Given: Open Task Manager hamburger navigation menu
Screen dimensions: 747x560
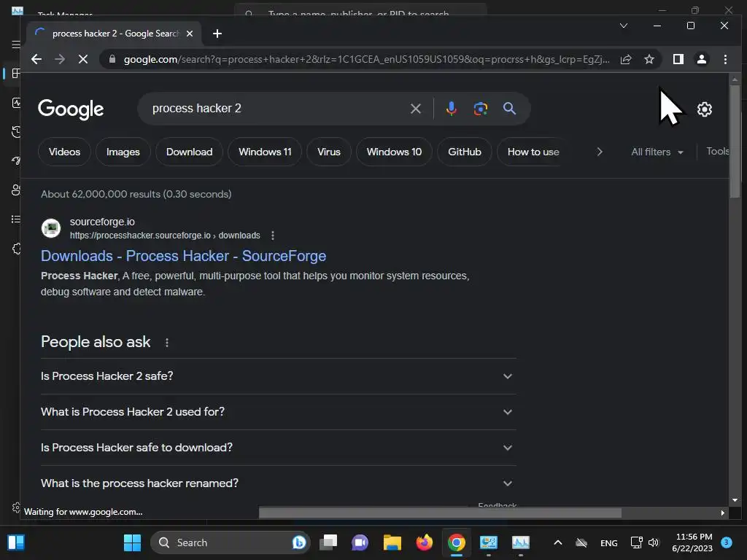Looking at the screenshot, I should click(16, 44).
